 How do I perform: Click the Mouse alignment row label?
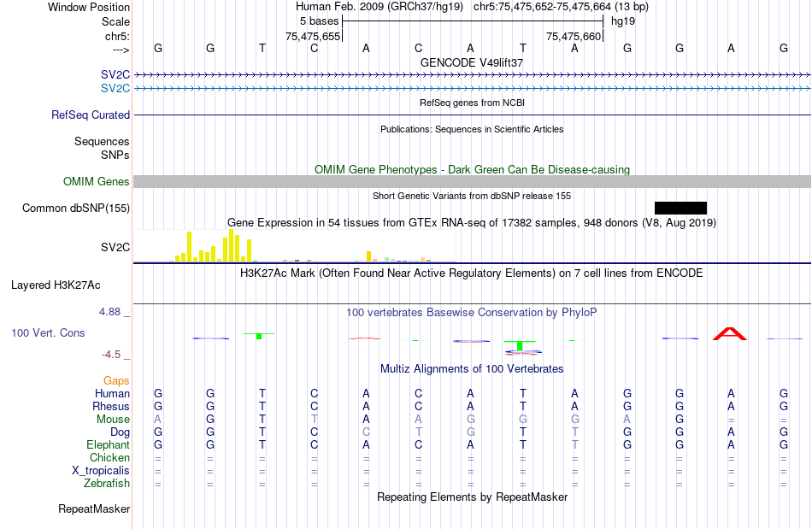(x=113, y=420)
